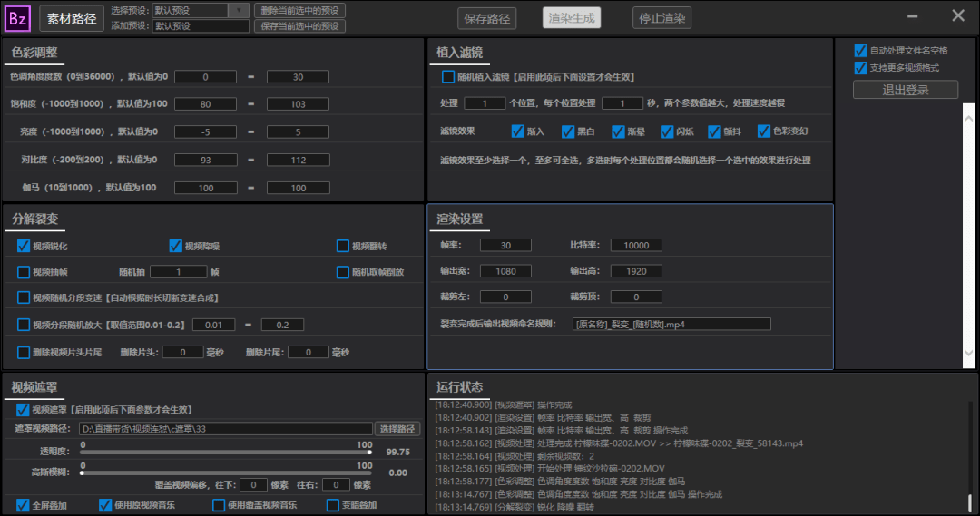
Task: Click the scroll-up arrow in right panel
Action: pos(969,118)
